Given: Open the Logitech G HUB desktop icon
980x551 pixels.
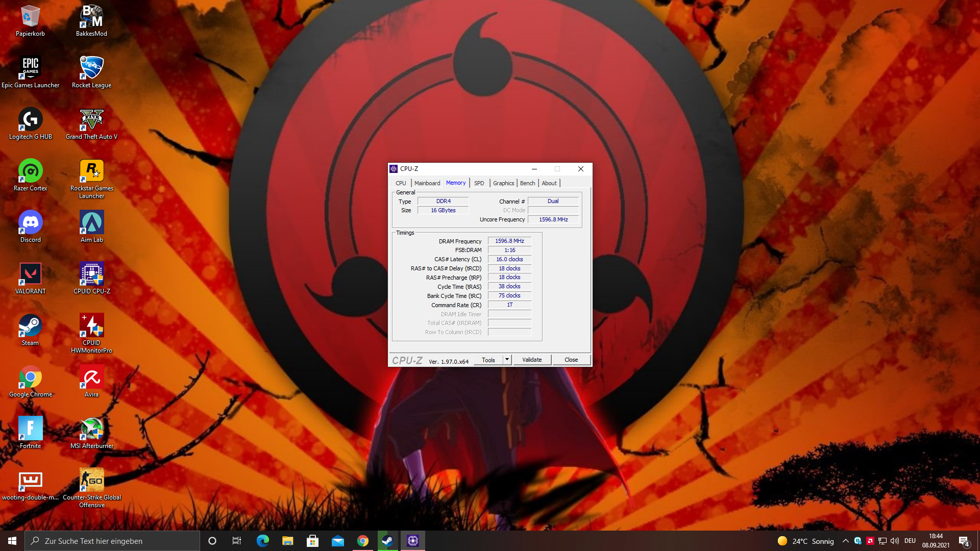Looking at the screenshot, I should 30,120.
